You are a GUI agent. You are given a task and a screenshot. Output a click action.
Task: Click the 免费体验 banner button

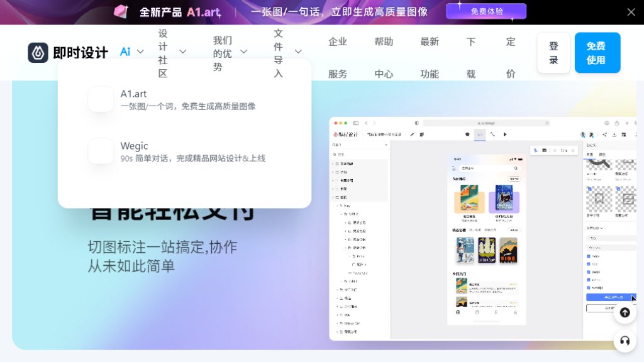point(486,11)
